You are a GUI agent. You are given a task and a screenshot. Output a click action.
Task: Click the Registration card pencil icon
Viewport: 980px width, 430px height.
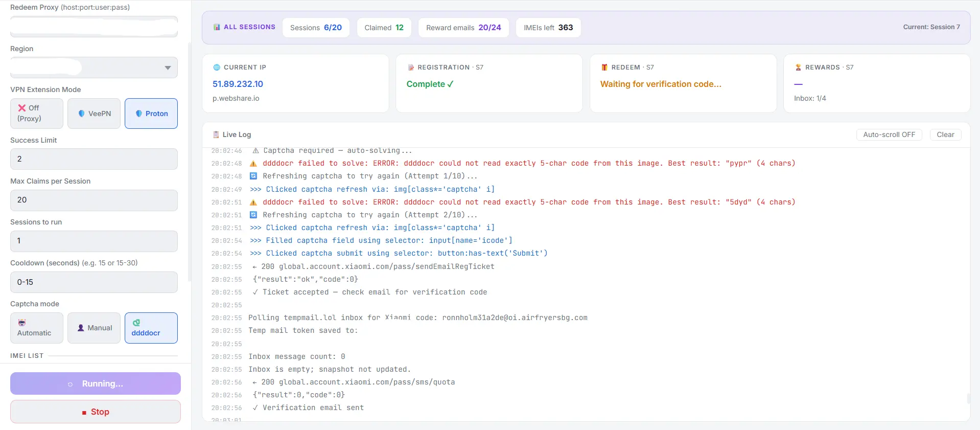[x=411, y=67]
